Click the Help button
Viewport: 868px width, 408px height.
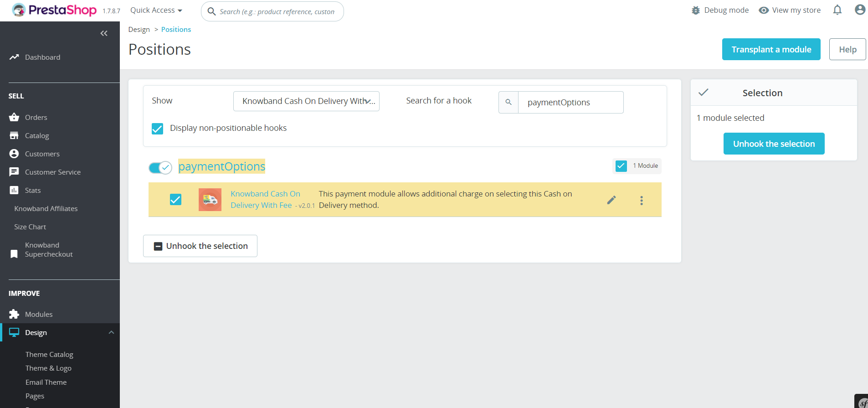[847, 49]
